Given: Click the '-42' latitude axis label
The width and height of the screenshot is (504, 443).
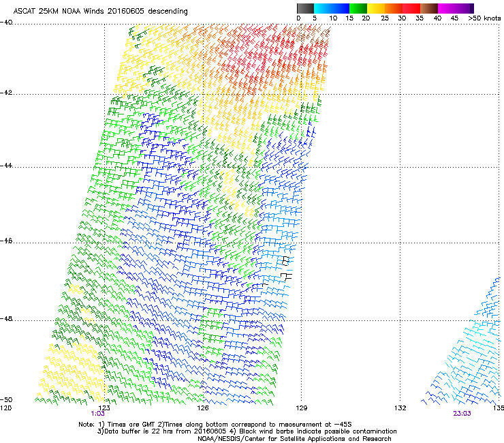Looking at the screenshot, I should tap(6, 93).
